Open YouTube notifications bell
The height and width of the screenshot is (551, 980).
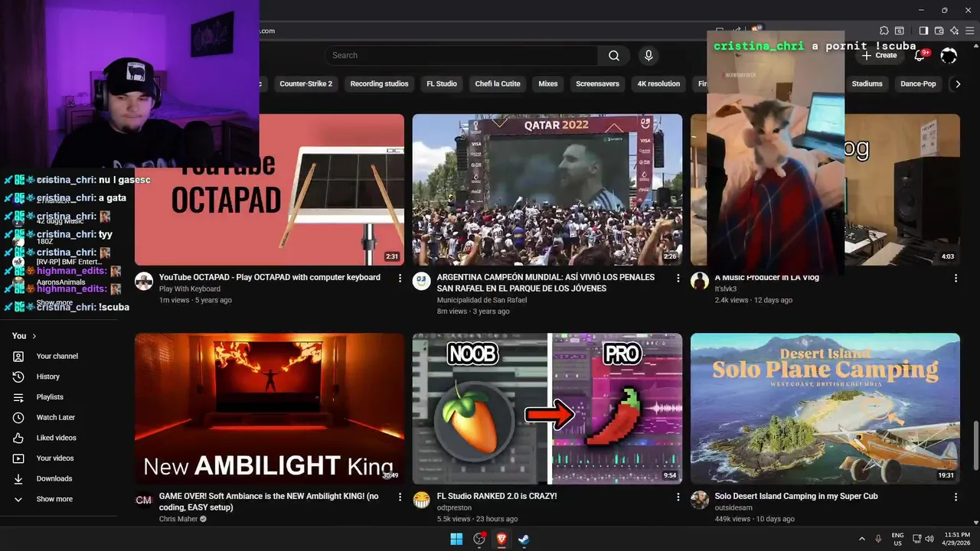pos(920,55)
